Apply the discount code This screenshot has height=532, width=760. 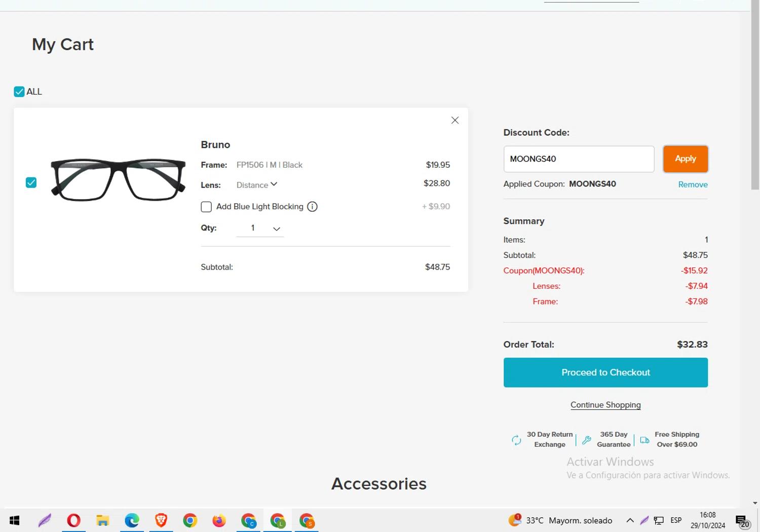point(686,159)
